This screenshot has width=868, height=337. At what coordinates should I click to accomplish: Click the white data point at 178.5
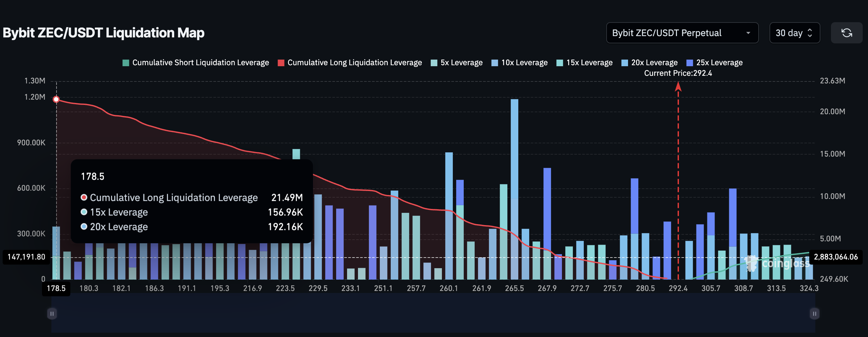[x=56, y=99]
